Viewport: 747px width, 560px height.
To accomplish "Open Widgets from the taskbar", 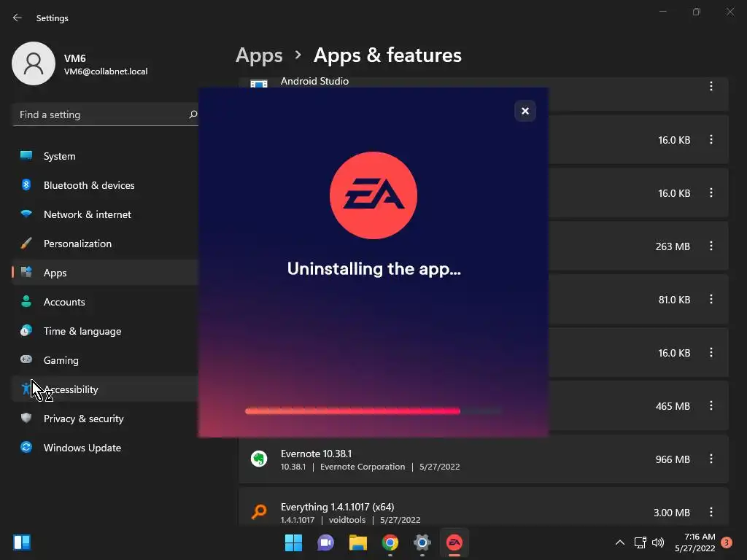I will pos(22,542).
